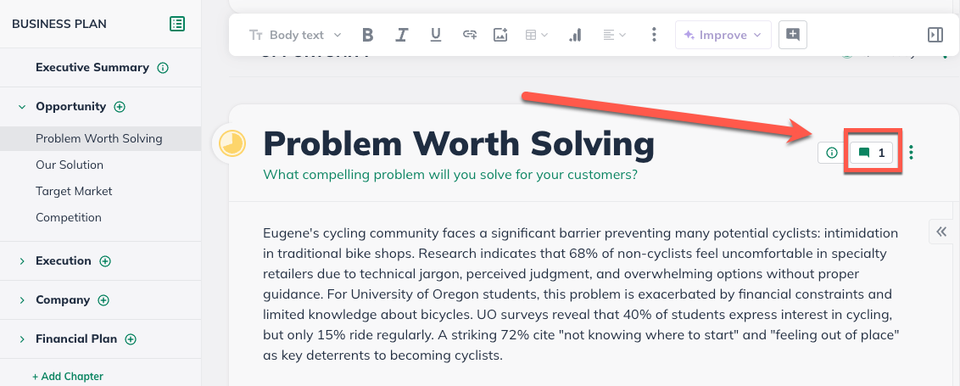Screen dimensions: 960x386
Task: Open the Improve AI dropdown
Action: click(722, 35)
